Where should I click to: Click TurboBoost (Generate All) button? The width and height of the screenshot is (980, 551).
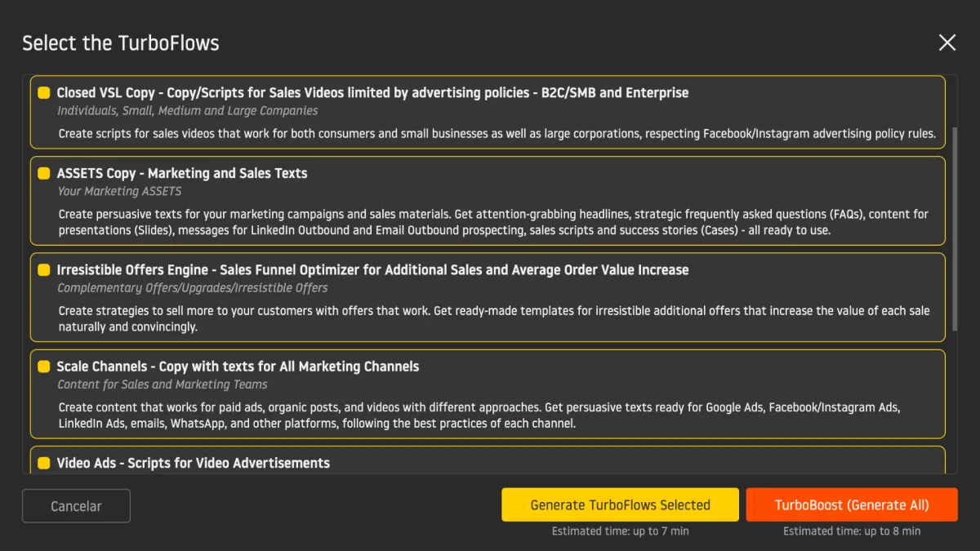click(852, 504)
